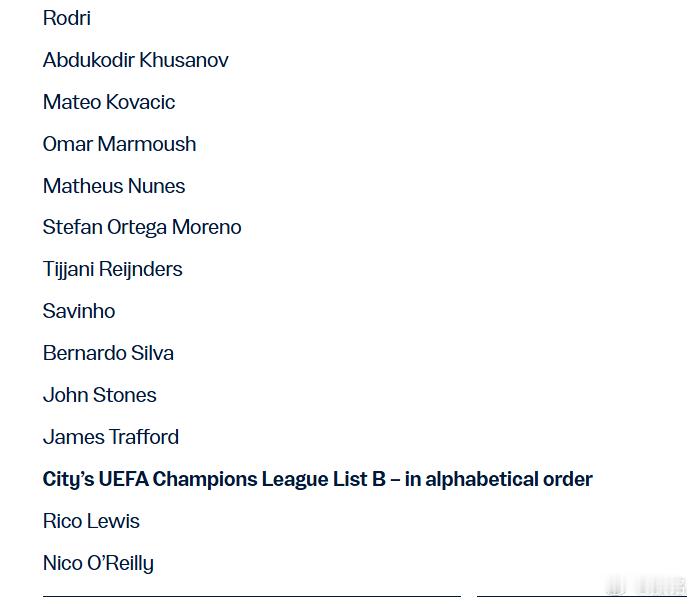Select Stefan Ortega Moreno entry

pyautogui.click(x=142, y=227)
